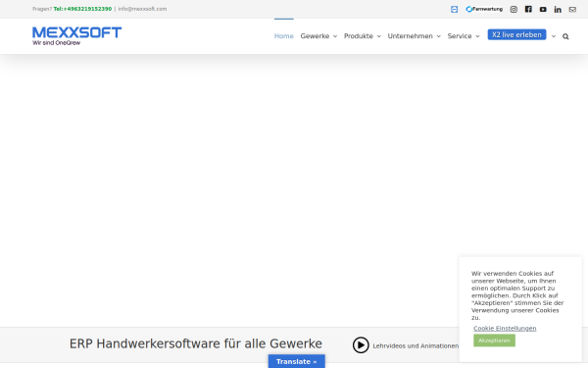The height and width of the screenshot is (368, 588).
Task: Call the Tel:+4963219152390 phone link
Action: pos(82,9)
